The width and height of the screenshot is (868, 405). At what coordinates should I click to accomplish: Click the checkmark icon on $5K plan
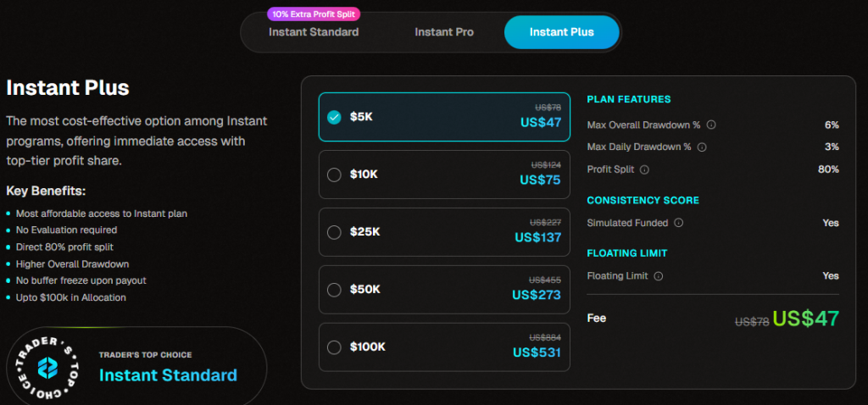(334, 117)
